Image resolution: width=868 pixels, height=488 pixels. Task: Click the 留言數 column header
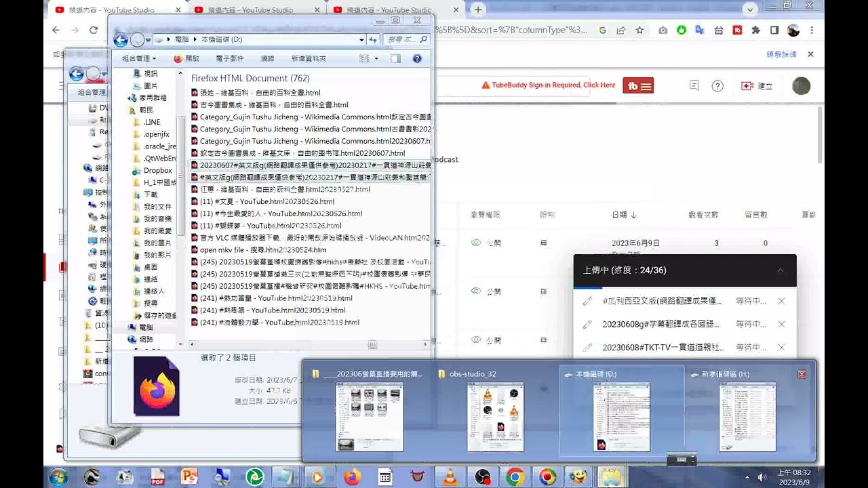[756, 215]
